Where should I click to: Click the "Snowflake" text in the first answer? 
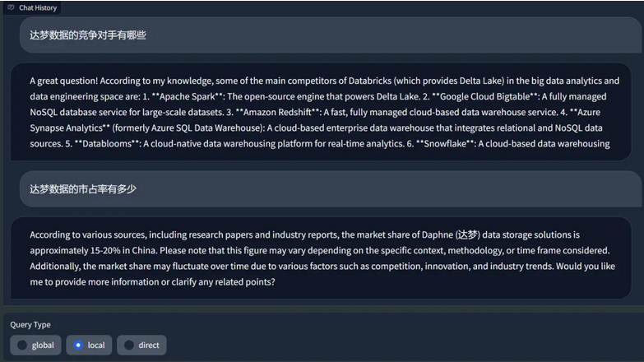tap(445, 144)
